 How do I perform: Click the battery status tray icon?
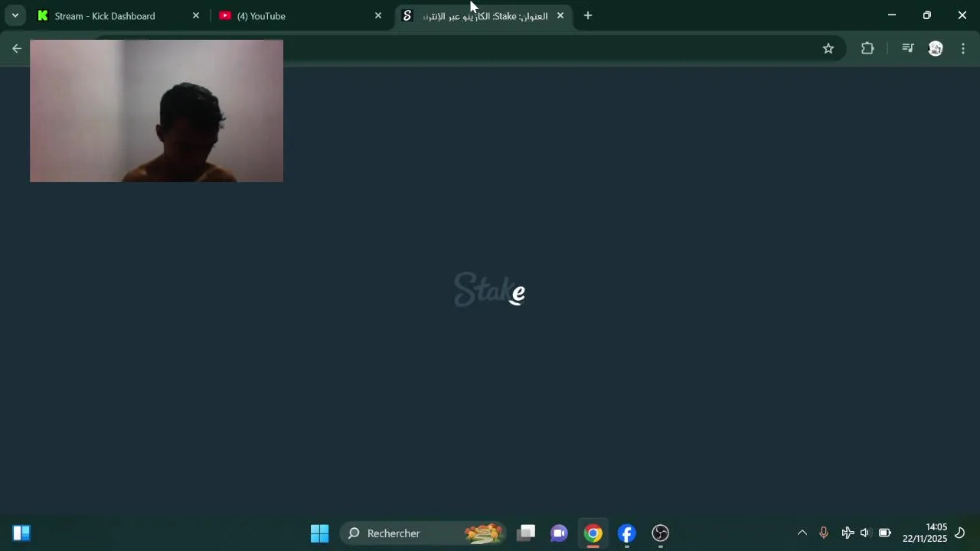884,533
